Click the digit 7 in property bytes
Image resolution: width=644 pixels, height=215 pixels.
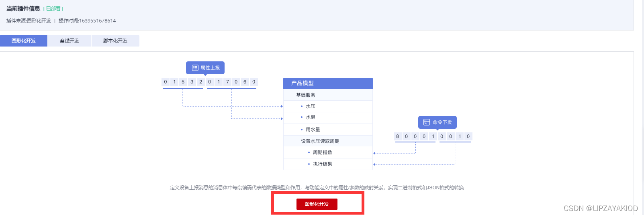227,82
